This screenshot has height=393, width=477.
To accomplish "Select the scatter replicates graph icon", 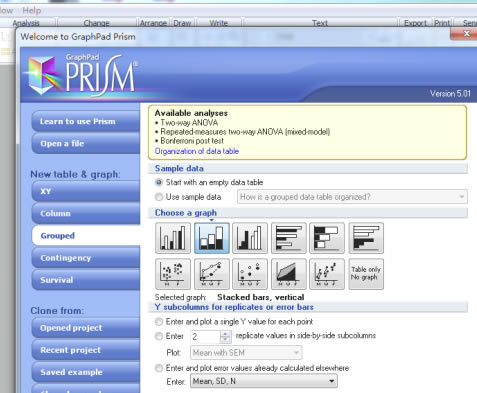I will [x=173, y=274].
